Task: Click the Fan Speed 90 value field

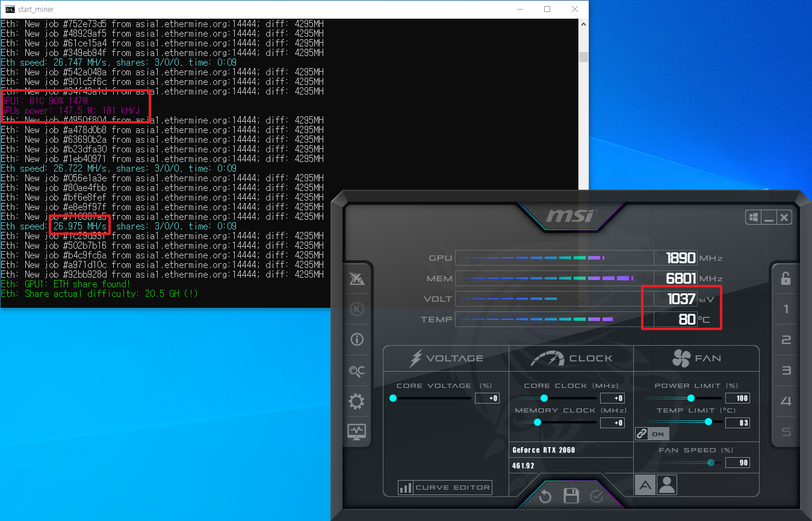Action: 737,463
